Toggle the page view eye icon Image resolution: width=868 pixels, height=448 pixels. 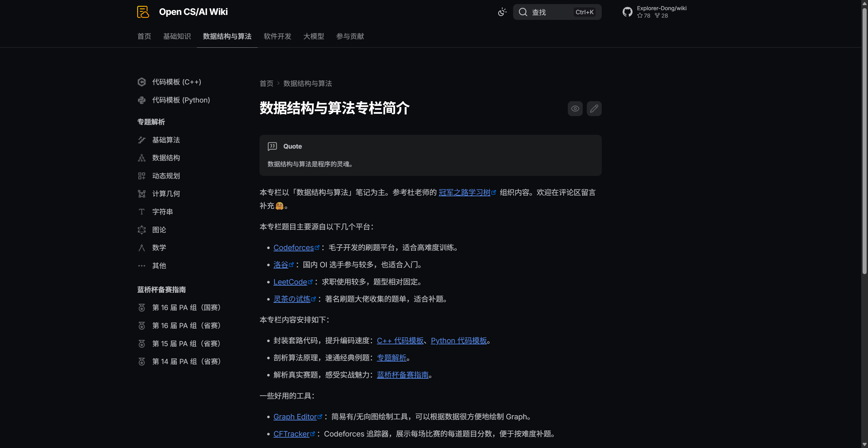(x=575, y=108)
